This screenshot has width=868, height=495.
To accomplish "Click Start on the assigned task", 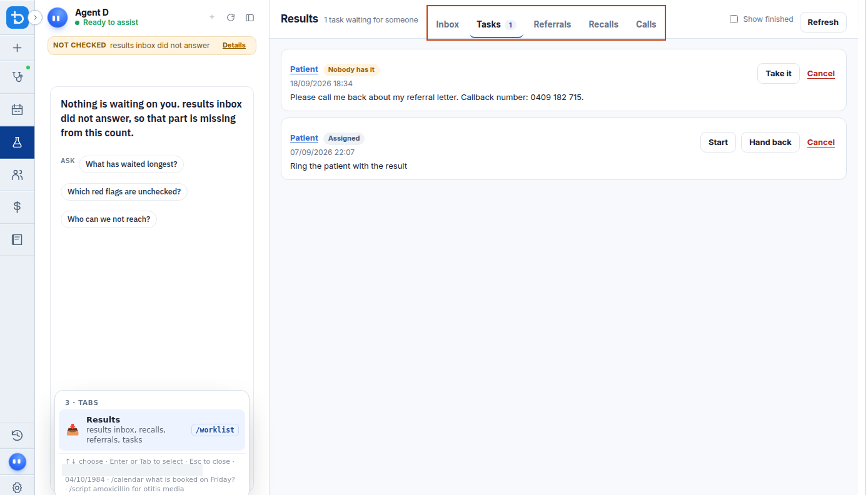I will coord(718,142).
